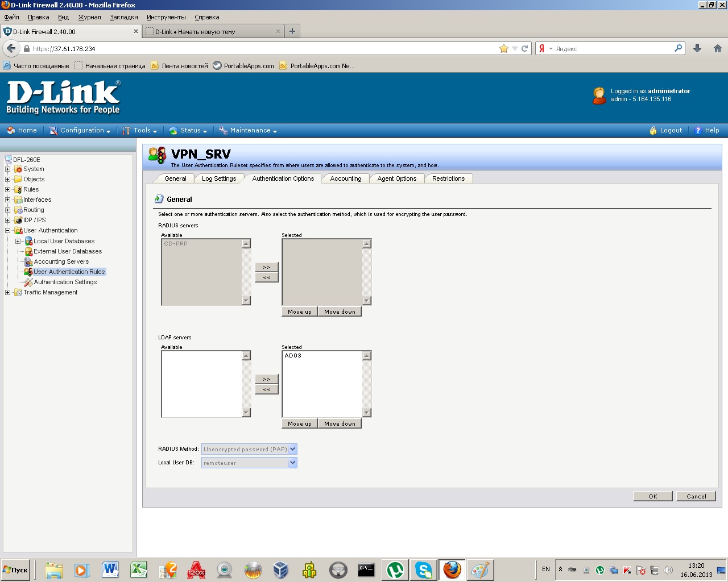Click the Пуск start button
The image size is (728, 582).
pos(15,570)
